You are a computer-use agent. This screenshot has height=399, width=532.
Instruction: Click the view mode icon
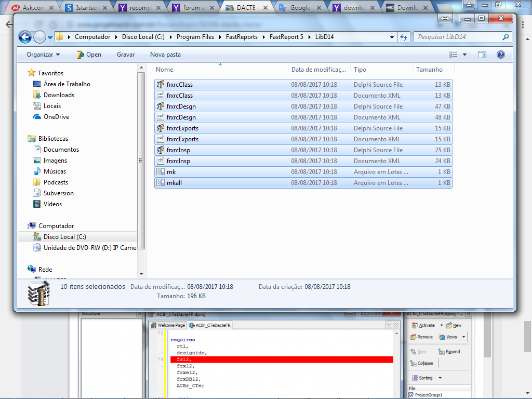[x=453, y=55]
